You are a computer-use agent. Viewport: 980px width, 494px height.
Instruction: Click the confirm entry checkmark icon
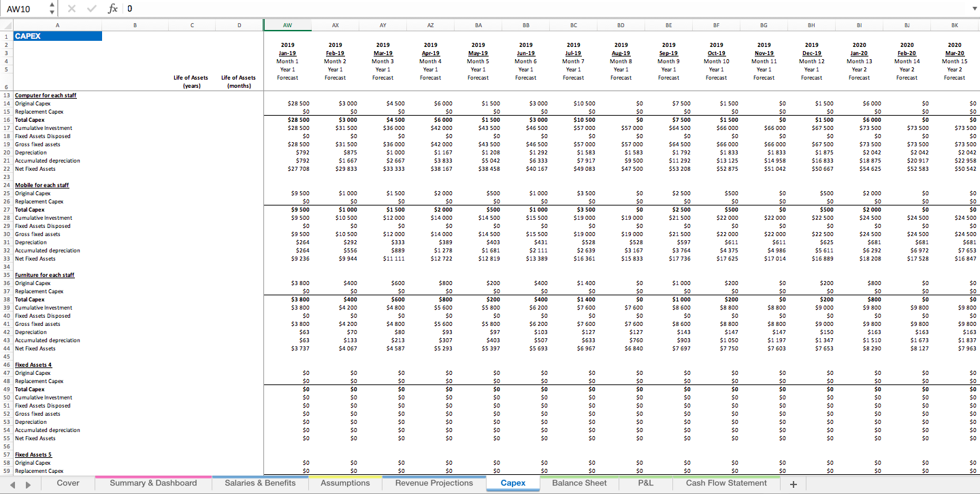click(91, 9)
